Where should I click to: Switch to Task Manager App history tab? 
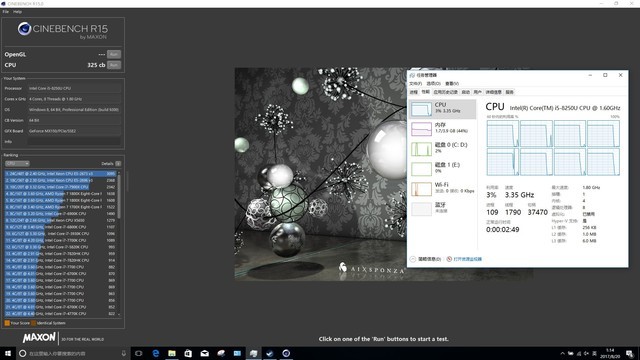point(446,92)
